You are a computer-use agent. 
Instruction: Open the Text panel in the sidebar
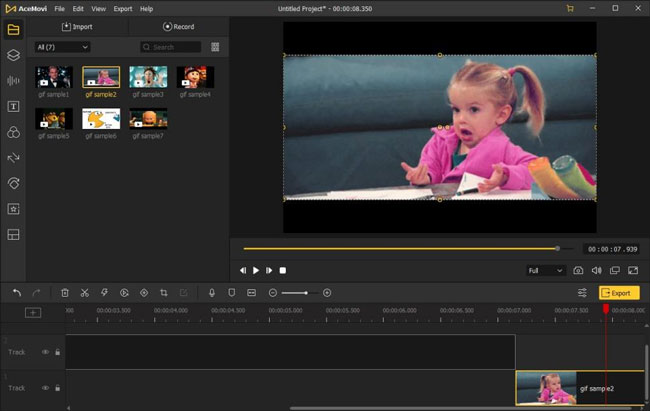14,106
